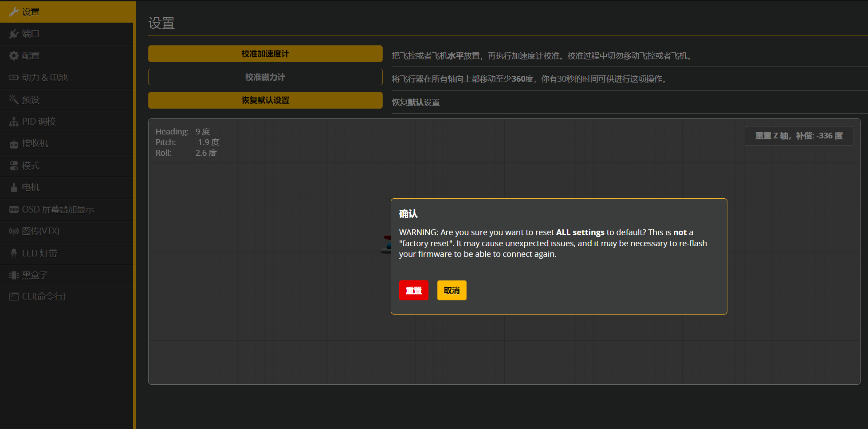Click the battery icon for 动力 & 电池
The image size is (868, 429).
pos(14,78)
